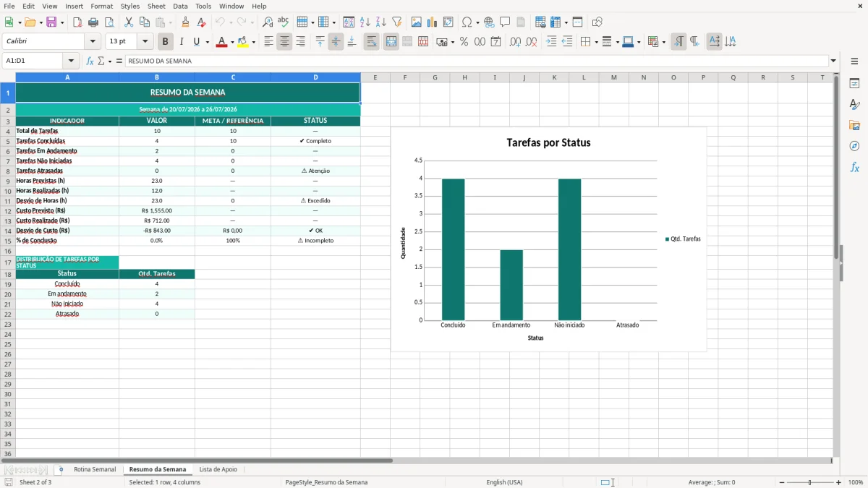The width and height of the screenshot is (868, 488).
Task: Apply the red font color
Action: [221, 42]
